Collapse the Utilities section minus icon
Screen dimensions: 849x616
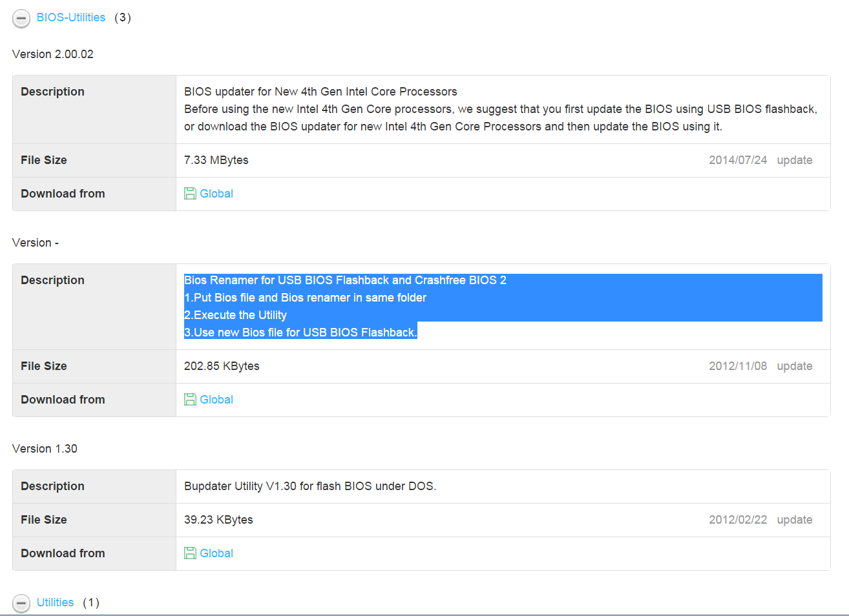(x=21, y=603)
